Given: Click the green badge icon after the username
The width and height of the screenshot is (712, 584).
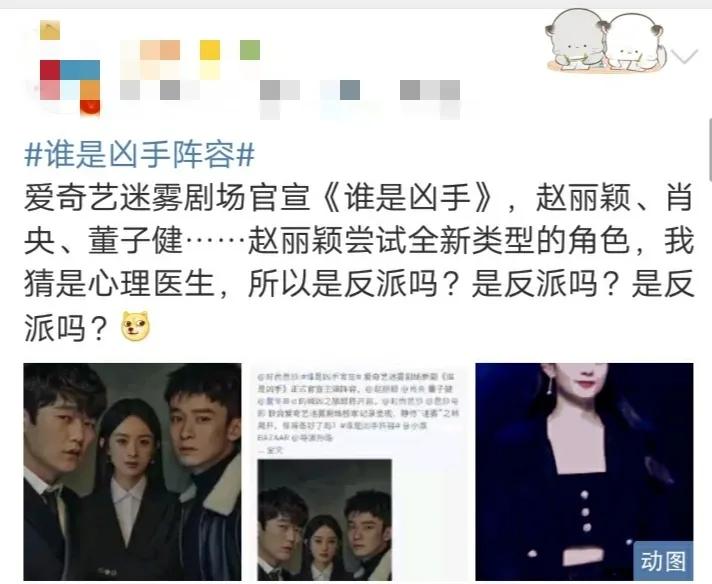Looking at the screenshot, I should (x=250, y=50).
